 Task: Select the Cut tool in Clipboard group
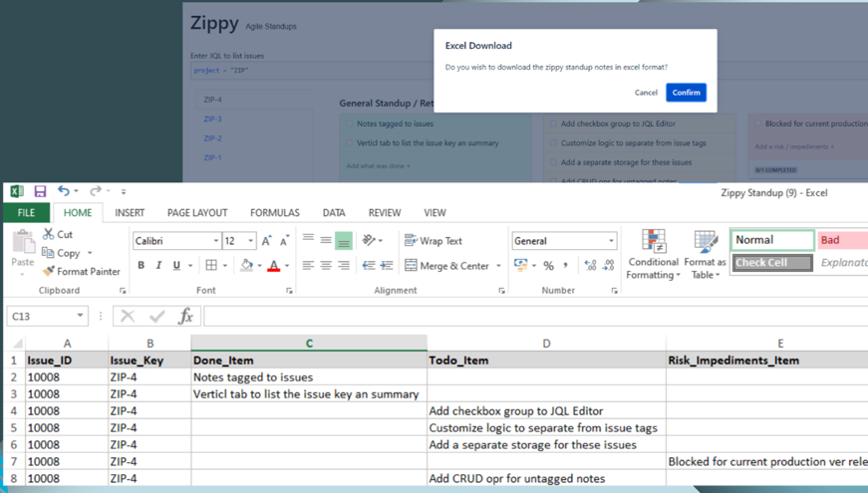coord(58,234)
